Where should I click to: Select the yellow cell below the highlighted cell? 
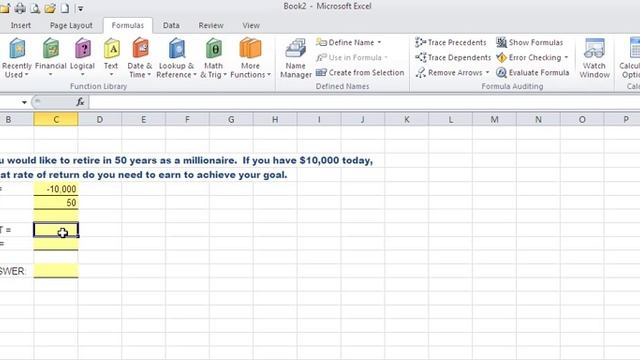(56, 244)
